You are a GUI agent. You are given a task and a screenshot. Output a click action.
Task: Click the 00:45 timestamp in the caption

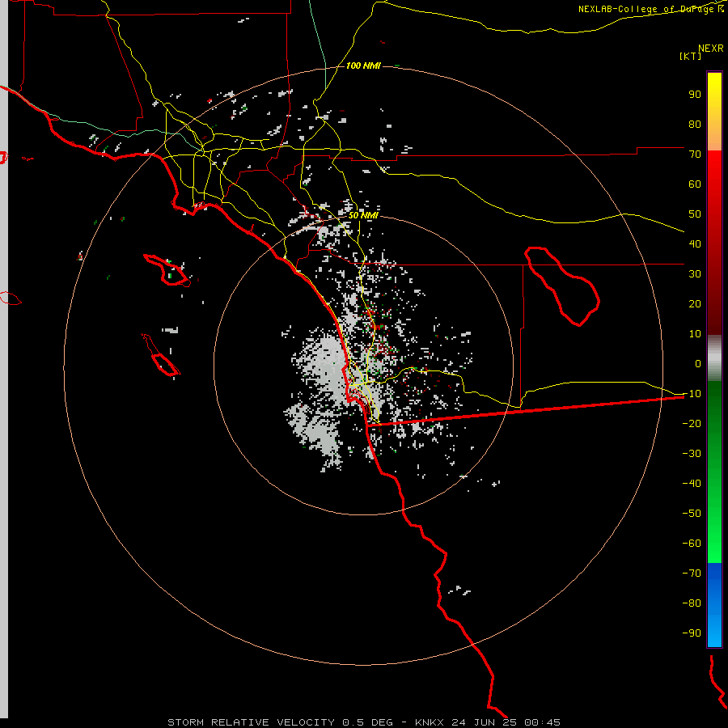pyautogui.click(x=542, y=722)
